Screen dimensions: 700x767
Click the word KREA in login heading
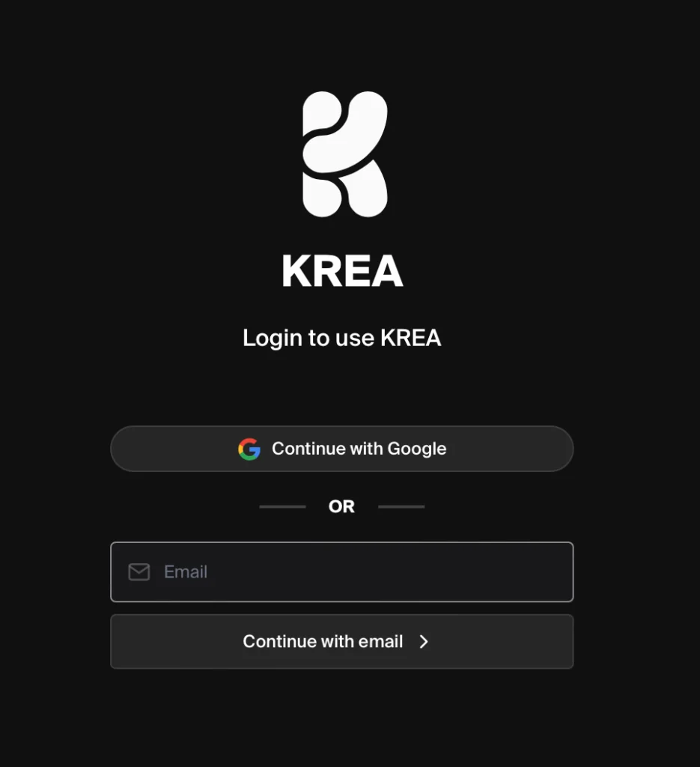[x=410, y=338]
